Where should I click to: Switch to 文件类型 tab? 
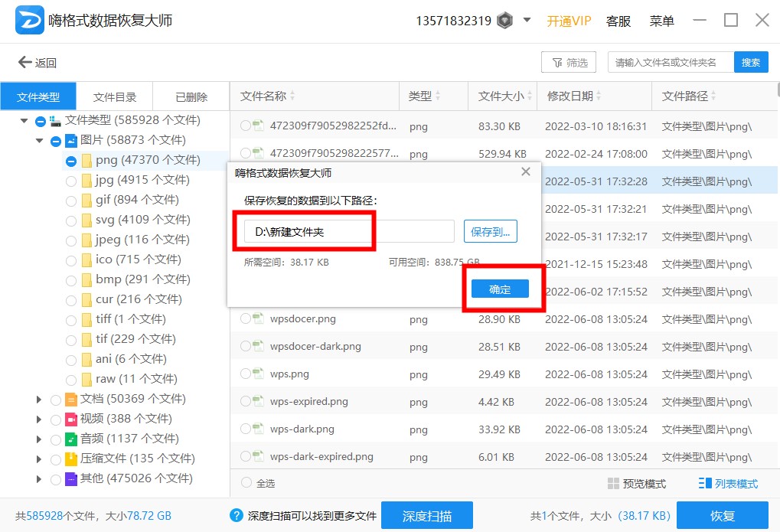tap(38, 96)
